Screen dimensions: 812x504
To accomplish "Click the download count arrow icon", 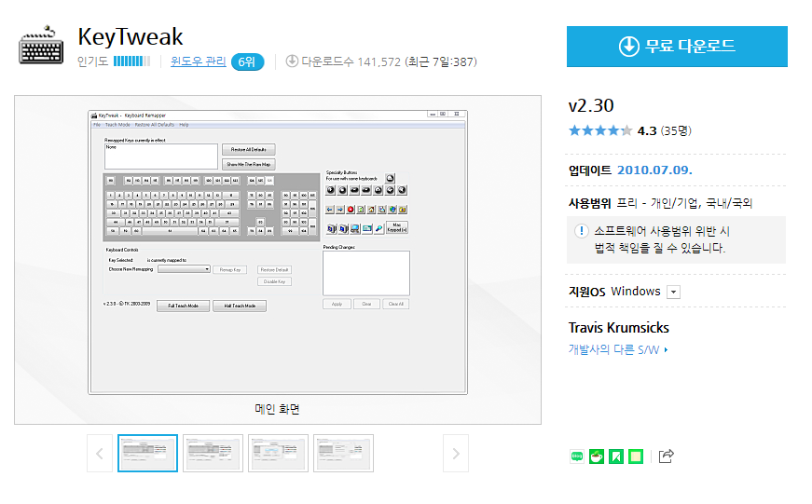I will coord(292,61).
